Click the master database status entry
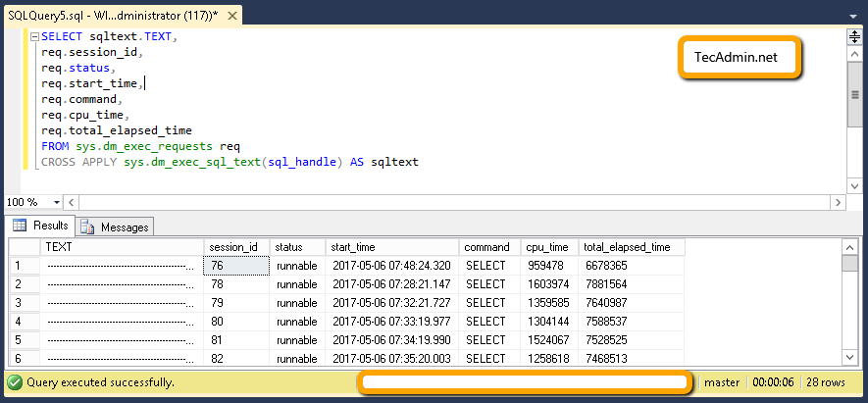The width and height of the screenshot is (868, 403). 722,382
